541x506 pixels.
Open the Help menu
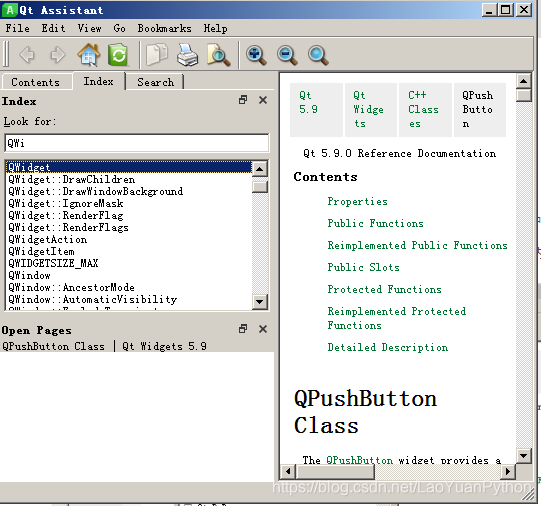215,28
